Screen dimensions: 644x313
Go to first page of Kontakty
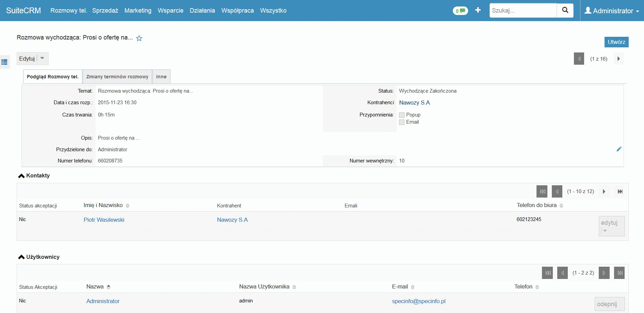point(542,191)
